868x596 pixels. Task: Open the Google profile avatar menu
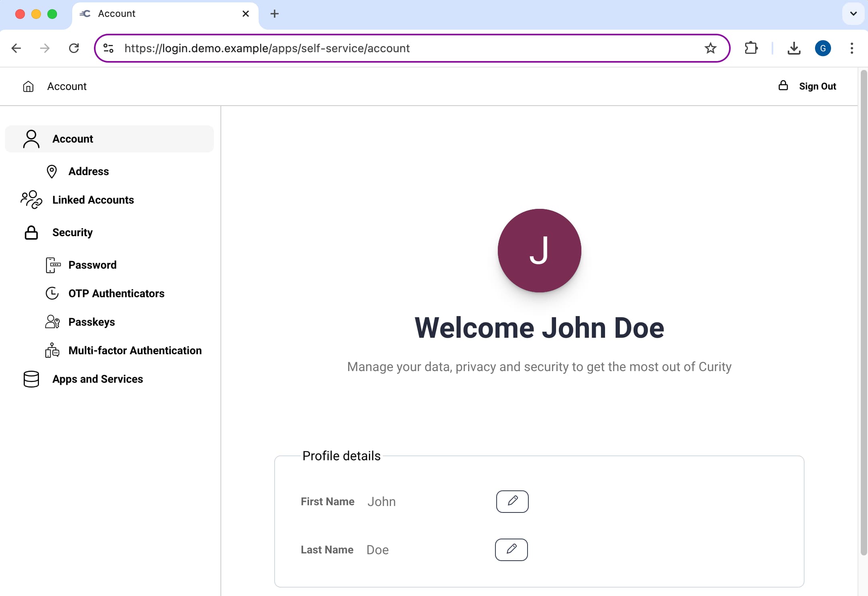pyautogui.click(x=823, y=48)
